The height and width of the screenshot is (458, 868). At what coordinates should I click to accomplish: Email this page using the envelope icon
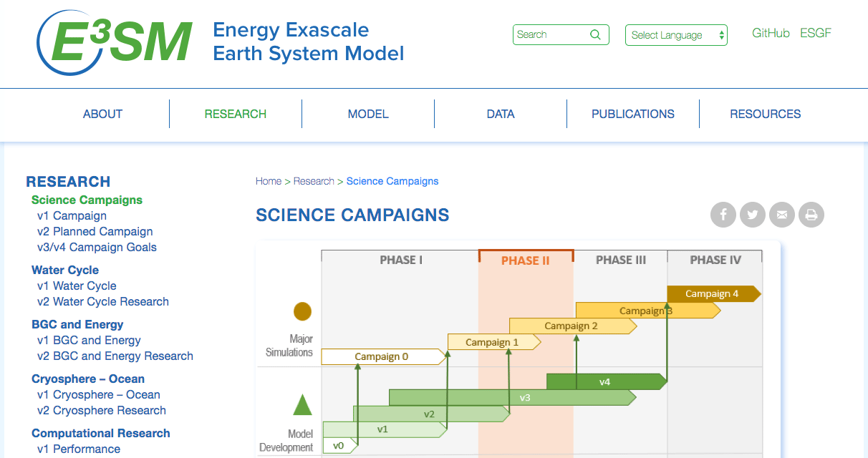click(781, 215)
